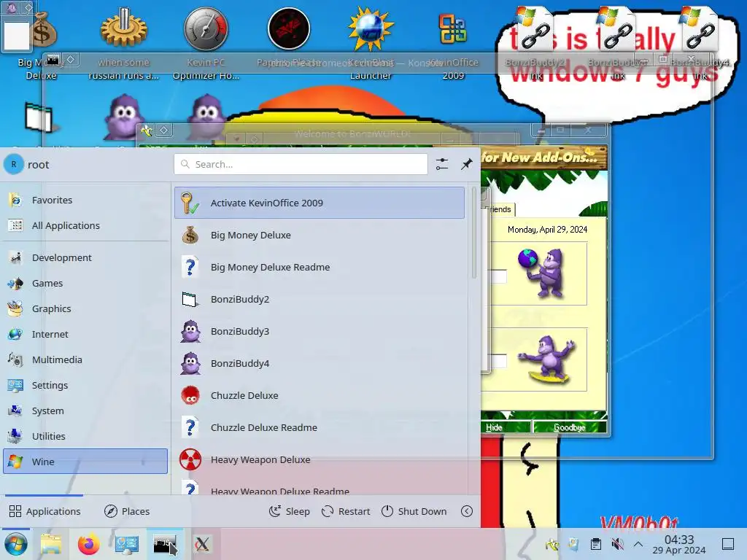This screenshot has height=560, width=747.
Task: Click the show desktop button
Action: (x=728, y=544)
